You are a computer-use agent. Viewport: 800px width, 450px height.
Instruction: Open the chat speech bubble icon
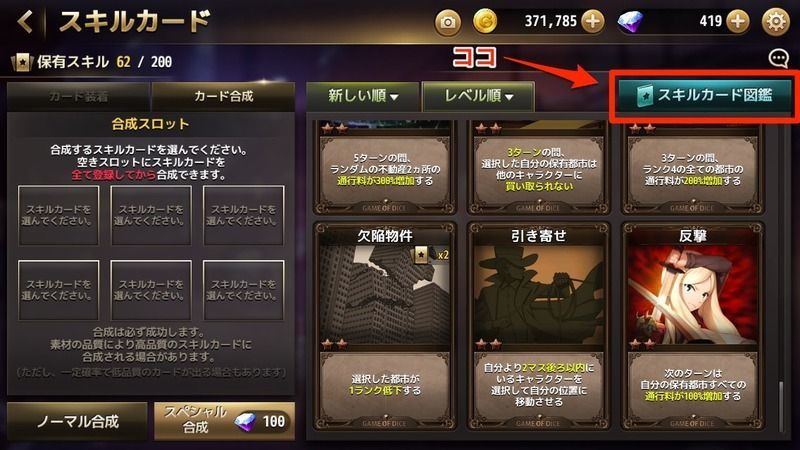(x=779, y=58)
